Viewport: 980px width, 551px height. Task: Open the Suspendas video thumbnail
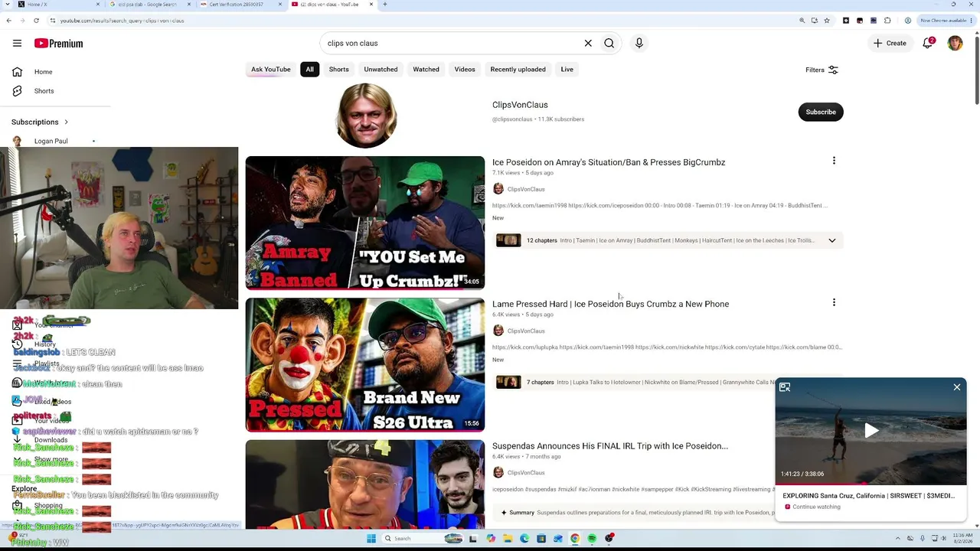(365, 484)
